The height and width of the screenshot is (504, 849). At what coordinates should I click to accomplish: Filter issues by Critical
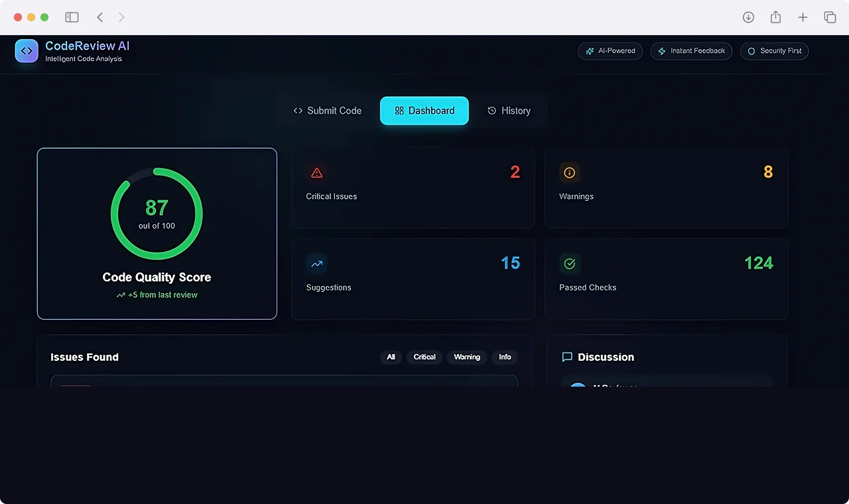(424, 357)
